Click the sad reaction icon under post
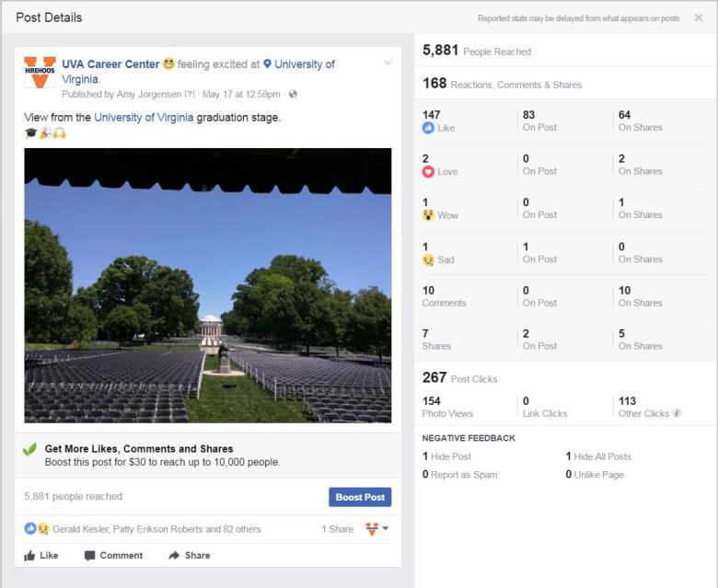 42,528
